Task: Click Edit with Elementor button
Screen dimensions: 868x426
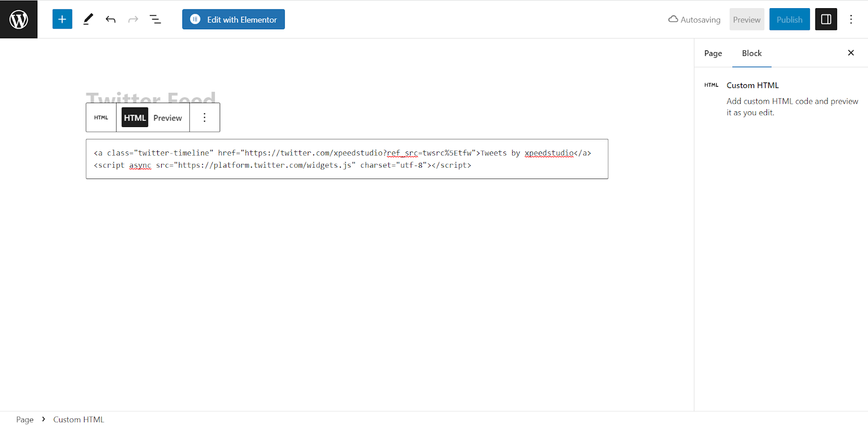Action: coord(233,20)
